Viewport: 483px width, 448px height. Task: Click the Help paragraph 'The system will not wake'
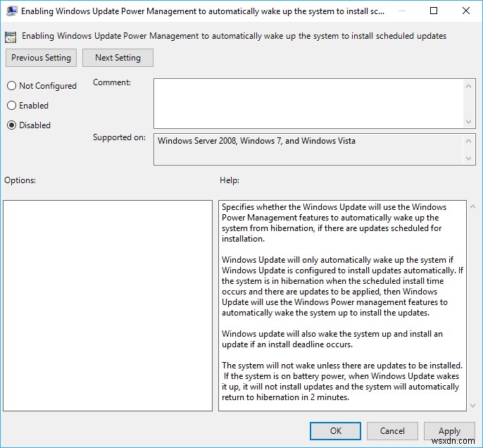(x=342, y=381)
